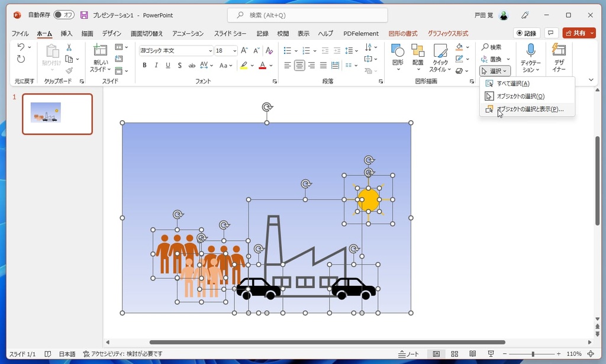Toggle Bold formatting
The height and width of the screenshot is (364, 606).
[x=144, y=65]
